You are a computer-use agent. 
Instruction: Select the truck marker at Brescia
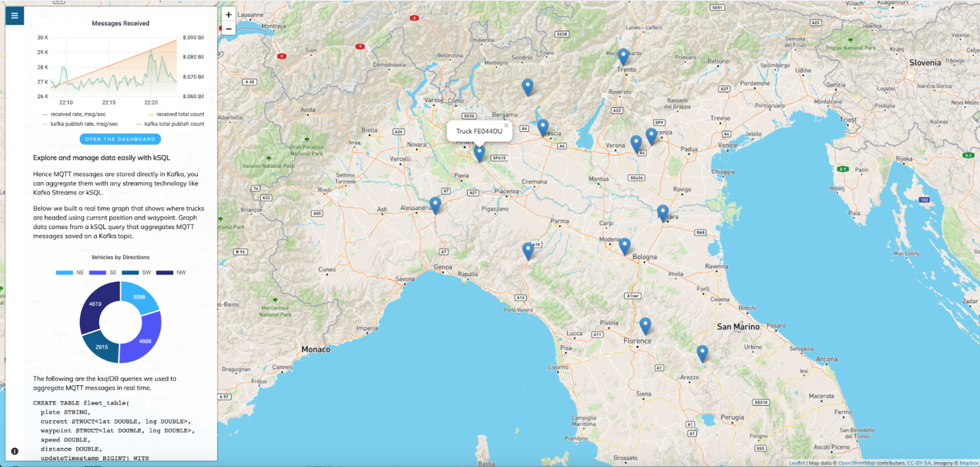point(542,127)
